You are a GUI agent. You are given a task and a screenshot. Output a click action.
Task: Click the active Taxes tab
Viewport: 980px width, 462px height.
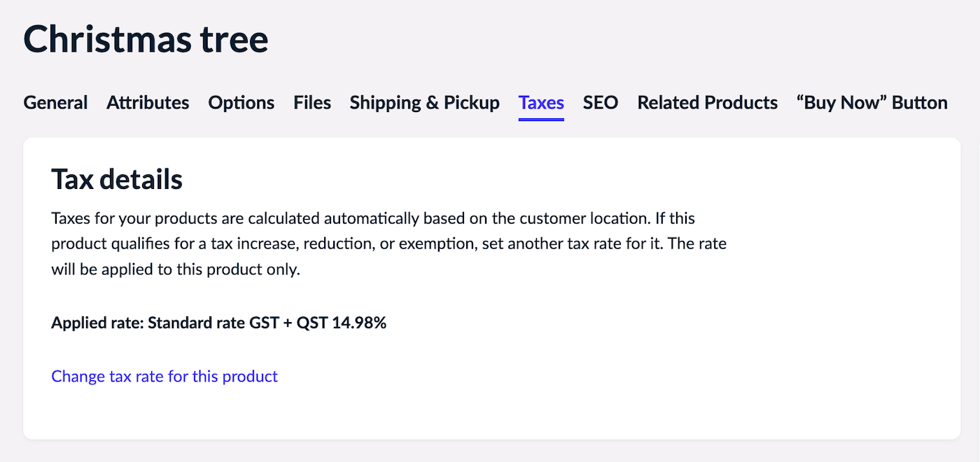[x=541, y=103]
